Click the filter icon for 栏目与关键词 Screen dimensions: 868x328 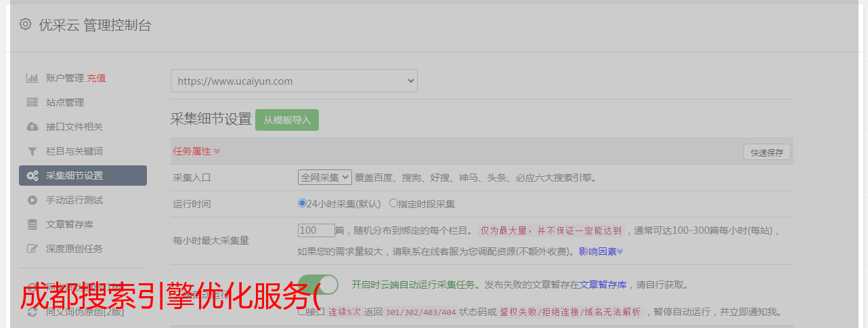[x=32, y=151]
